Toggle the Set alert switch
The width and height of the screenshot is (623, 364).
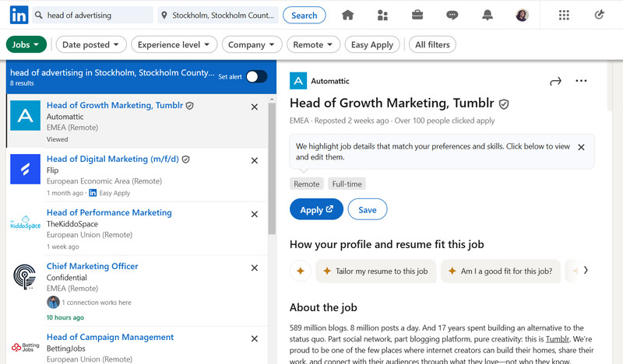click(257, 76)
